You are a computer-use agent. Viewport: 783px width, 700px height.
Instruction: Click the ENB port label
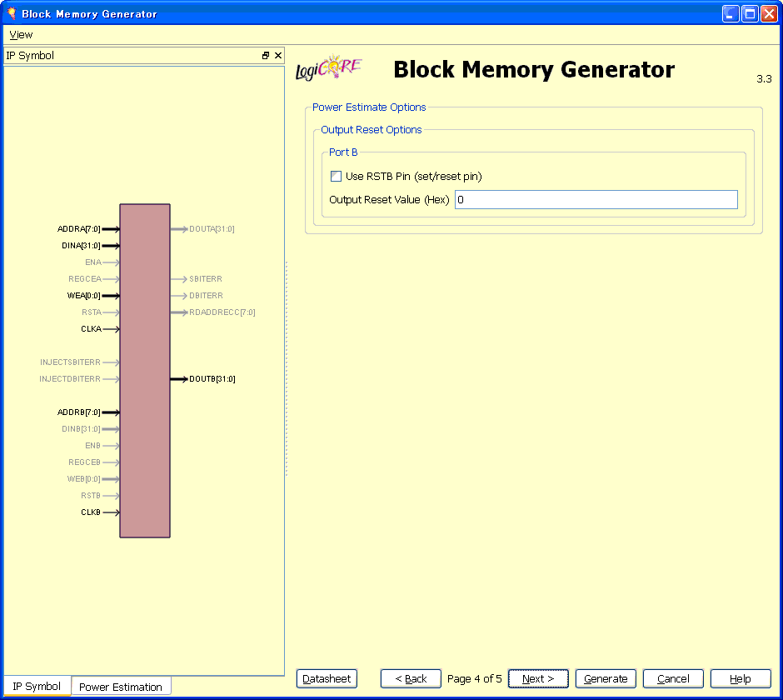[93, 446]
